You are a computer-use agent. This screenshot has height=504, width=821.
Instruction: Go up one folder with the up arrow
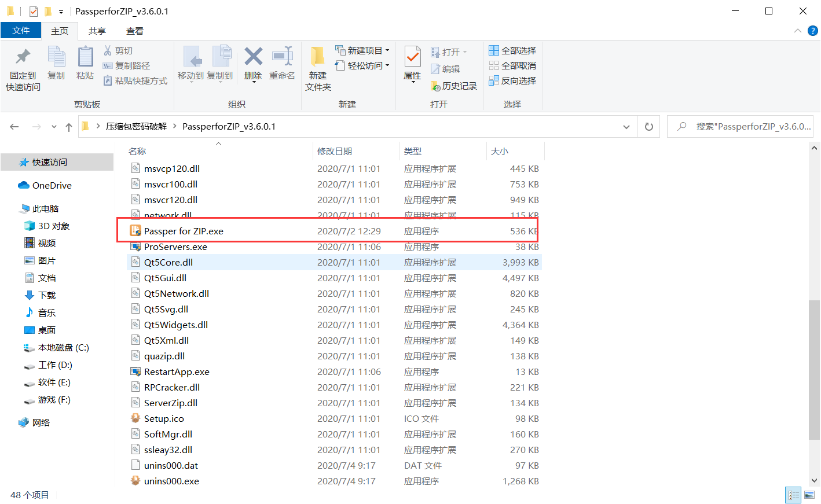click(x=69, y=127)
